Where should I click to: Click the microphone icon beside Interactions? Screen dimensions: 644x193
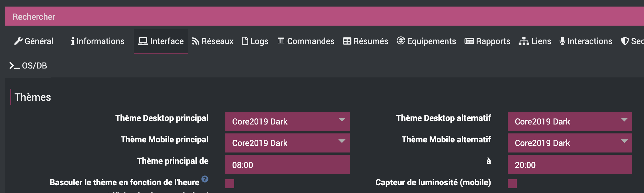[562, 41]
